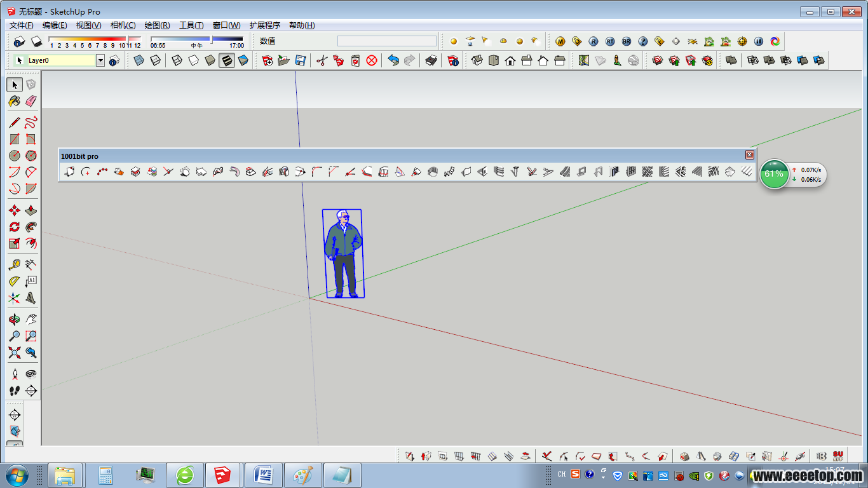Toggle Shaded With Textures style
Image resolution: width=868 pixels, height=488 pixels.
pyautogui.click(x=227, y=60)
